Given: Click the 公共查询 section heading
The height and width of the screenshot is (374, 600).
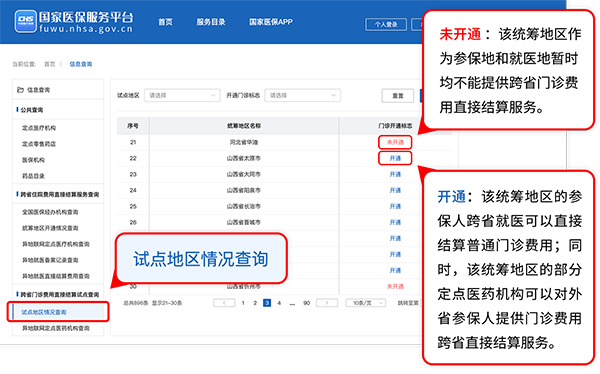Looking at the screenshot, I should (x=32, y=110).
